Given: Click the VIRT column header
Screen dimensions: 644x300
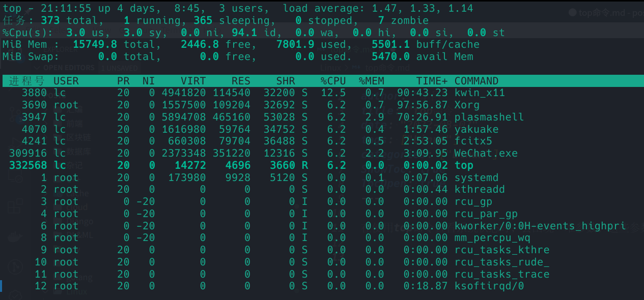Looking at the screenshot, I should [x=193, y=81].
